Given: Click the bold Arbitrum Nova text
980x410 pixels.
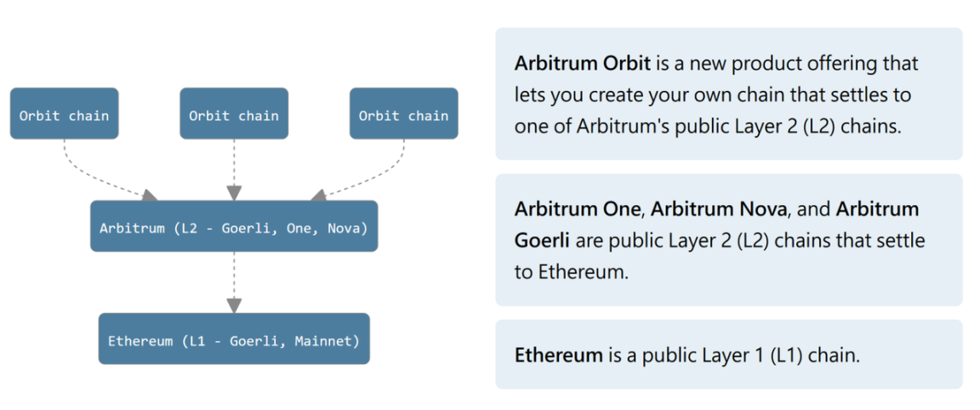Looking at the screenshot, I should (x=718, y=209).
